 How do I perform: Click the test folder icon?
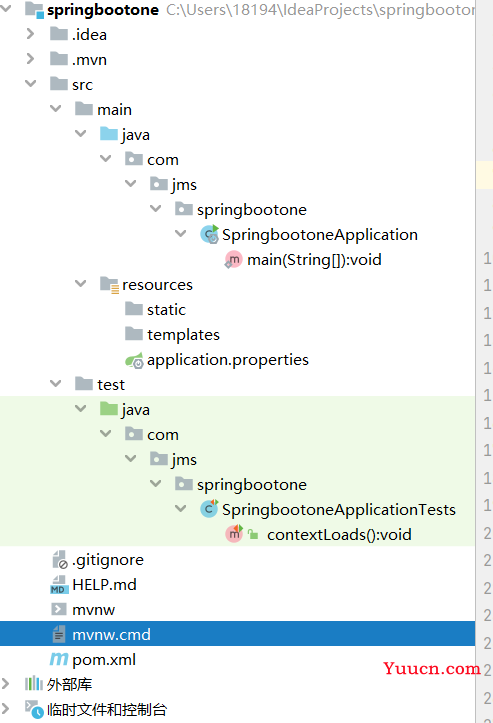[84, 383]
